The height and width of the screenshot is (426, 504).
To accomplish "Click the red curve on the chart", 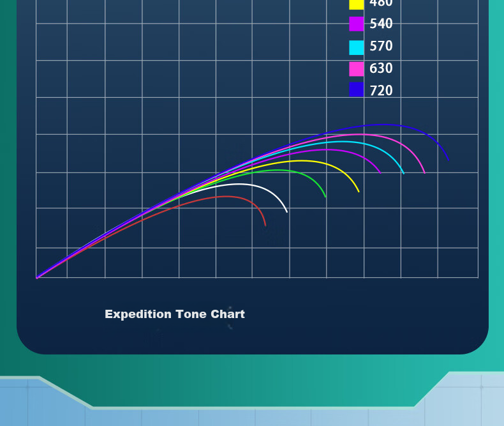I will [x=225, y=197].
